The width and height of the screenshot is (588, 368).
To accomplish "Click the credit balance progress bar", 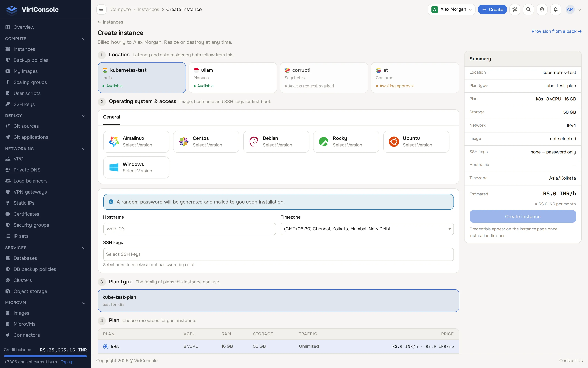I will tap(45, 356).
